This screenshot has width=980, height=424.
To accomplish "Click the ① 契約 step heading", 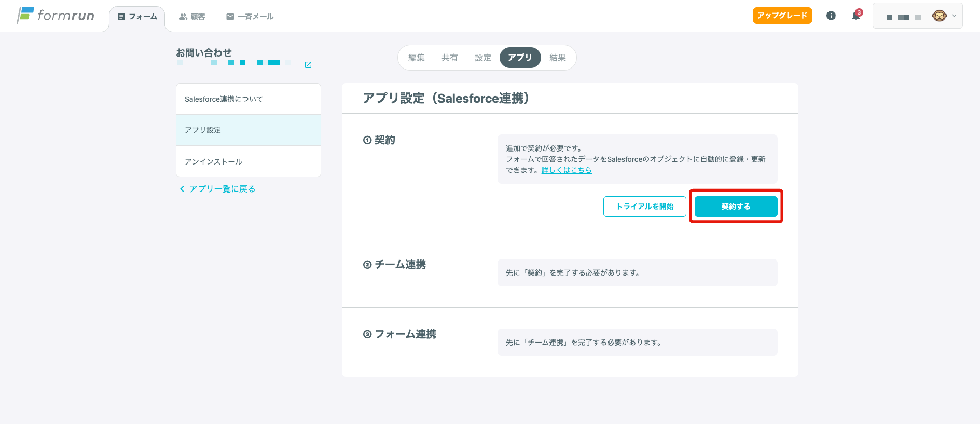I will pyautogui.click(x=379, y=140).
